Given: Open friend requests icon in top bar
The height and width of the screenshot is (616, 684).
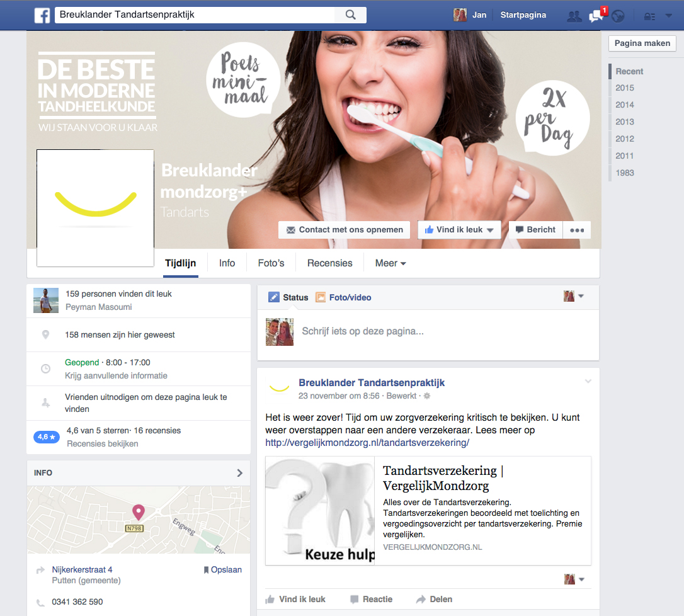Looking at the screenshot, I should (574, 16).
